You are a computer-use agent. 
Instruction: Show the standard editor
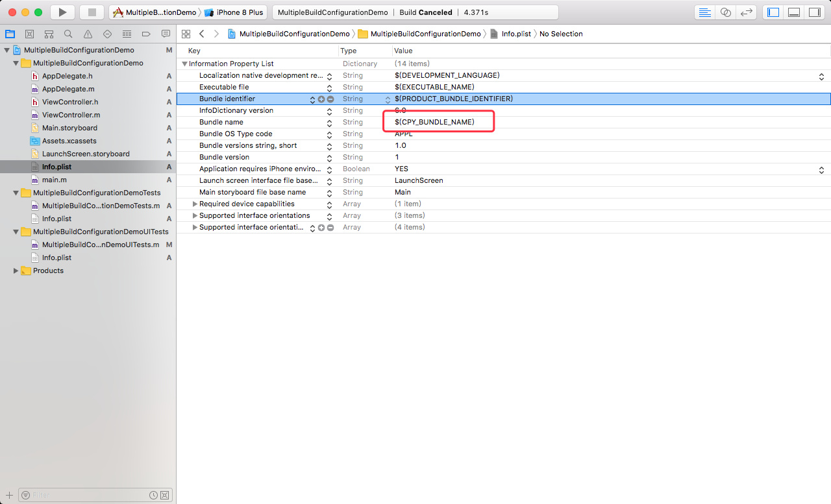coord(705,12)
